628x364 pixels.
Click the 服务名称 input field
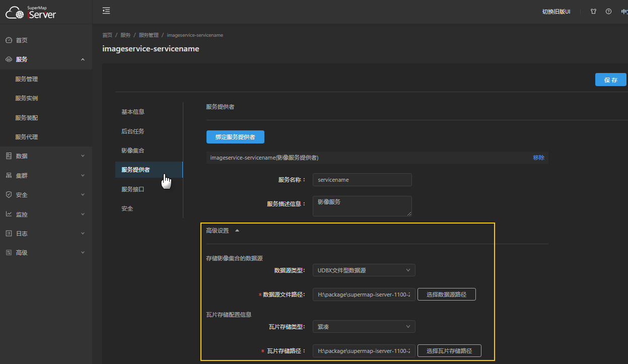tap(362, 180)
